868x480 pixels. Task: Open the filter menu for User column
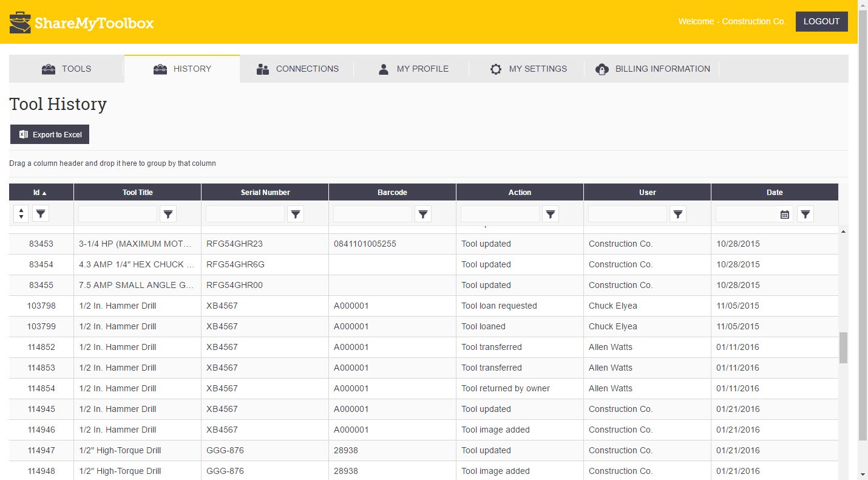pos(678,214)
